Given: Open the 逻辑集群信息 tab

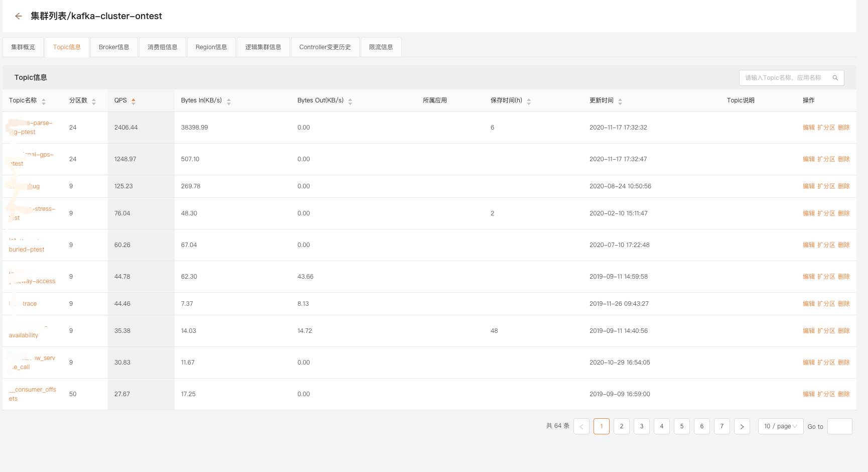Looking at the screenshot, I should [x=263, y=47].
